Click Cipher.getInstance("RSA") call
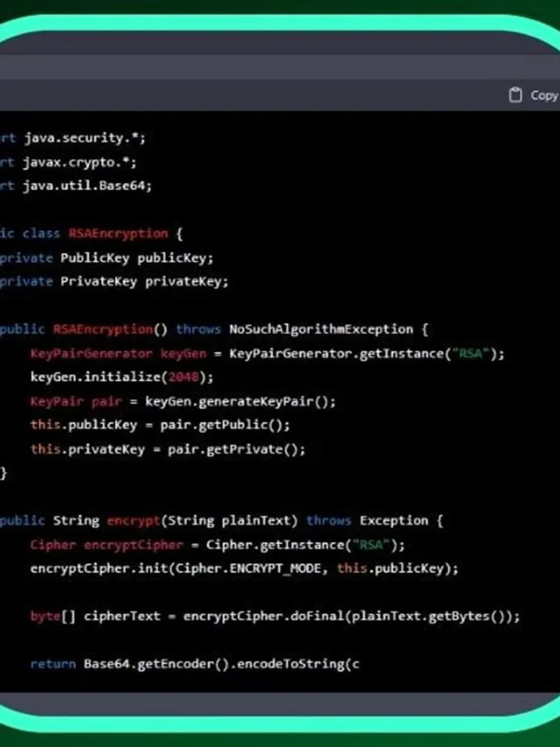 pyautogui.click(x=306, y=544)
